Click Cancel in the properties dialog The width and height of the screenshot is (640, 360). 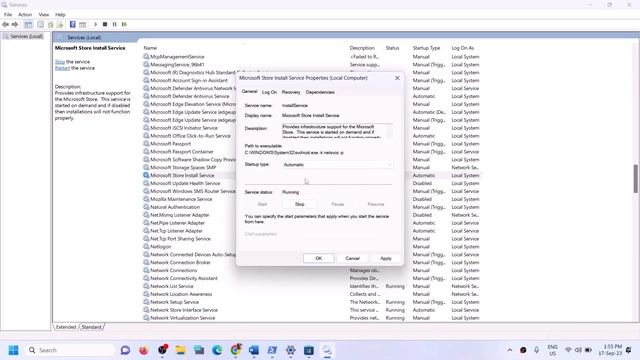pos(352,258)
